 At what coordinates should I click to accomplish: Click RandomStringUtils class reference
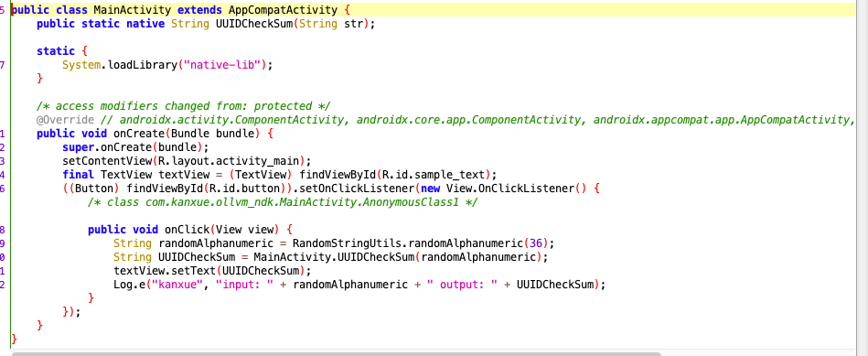tap(347, 243)
